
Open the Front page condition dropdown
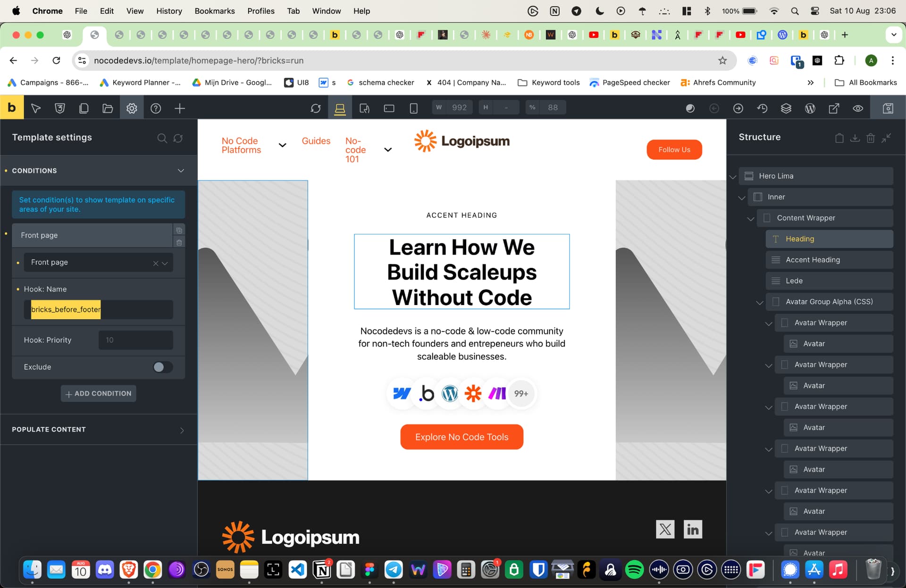point(98,262)
